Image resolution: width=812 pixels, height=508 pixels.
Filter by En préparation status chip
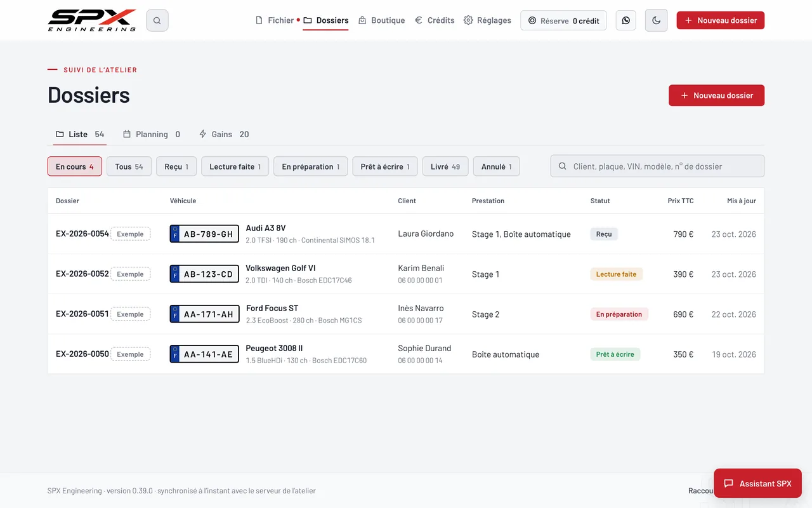click(311, 166)
